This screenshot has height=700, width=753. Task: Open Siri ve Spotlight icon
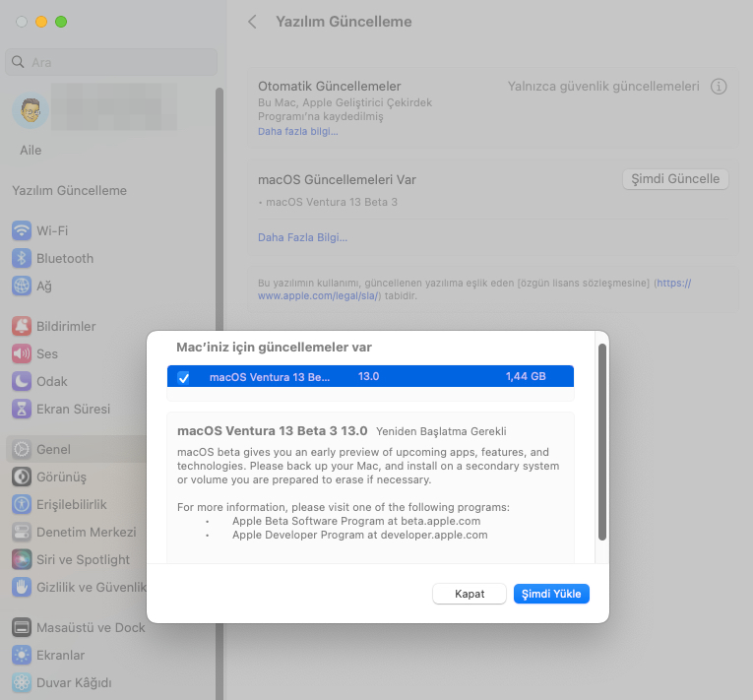[x=22, y=559]
